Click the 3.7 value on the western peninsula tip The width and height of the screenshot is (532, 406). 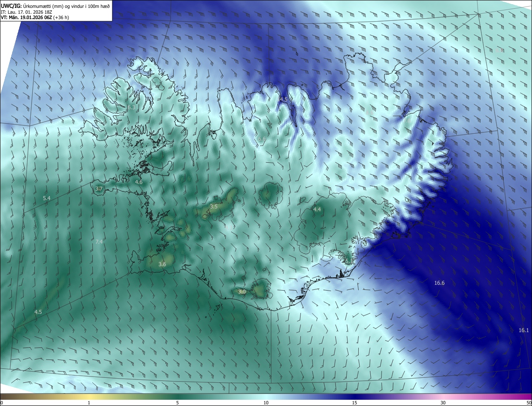99,188
